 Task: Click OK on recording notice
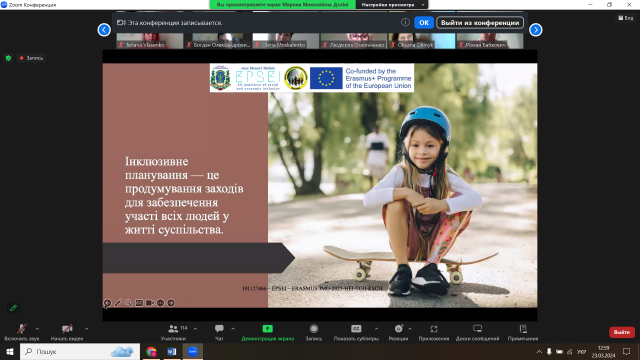point(424,22)
